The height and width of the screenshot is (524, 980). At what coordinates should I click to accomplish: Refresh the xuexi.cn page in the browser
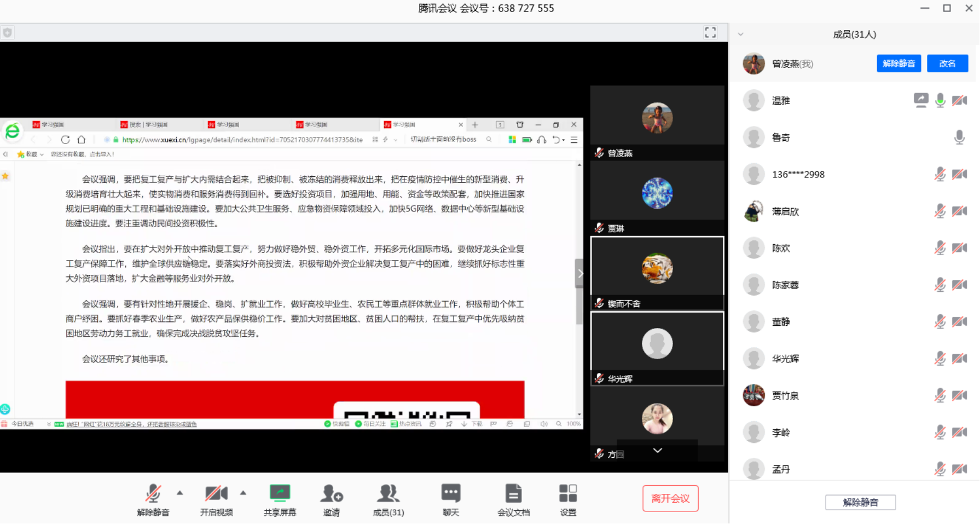click(66, 140)
